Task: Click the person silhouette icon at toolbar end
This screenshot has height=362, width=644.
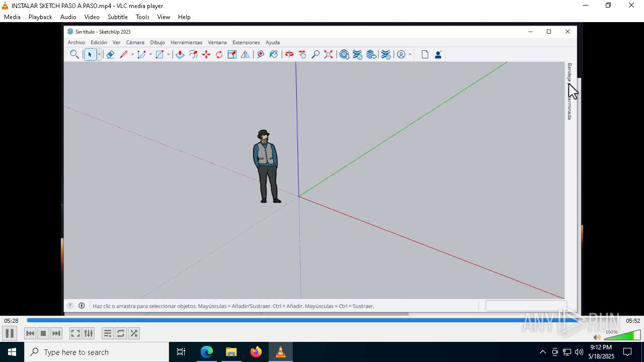Action: coord(438,54)
